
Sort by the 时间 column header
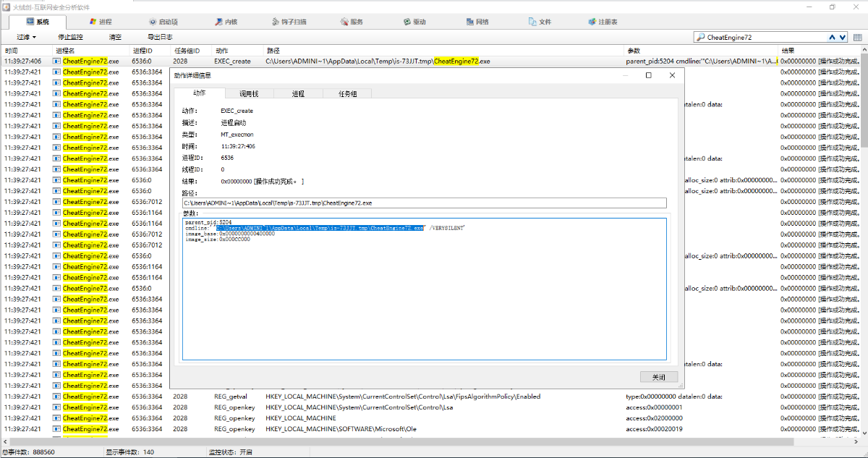25,51
